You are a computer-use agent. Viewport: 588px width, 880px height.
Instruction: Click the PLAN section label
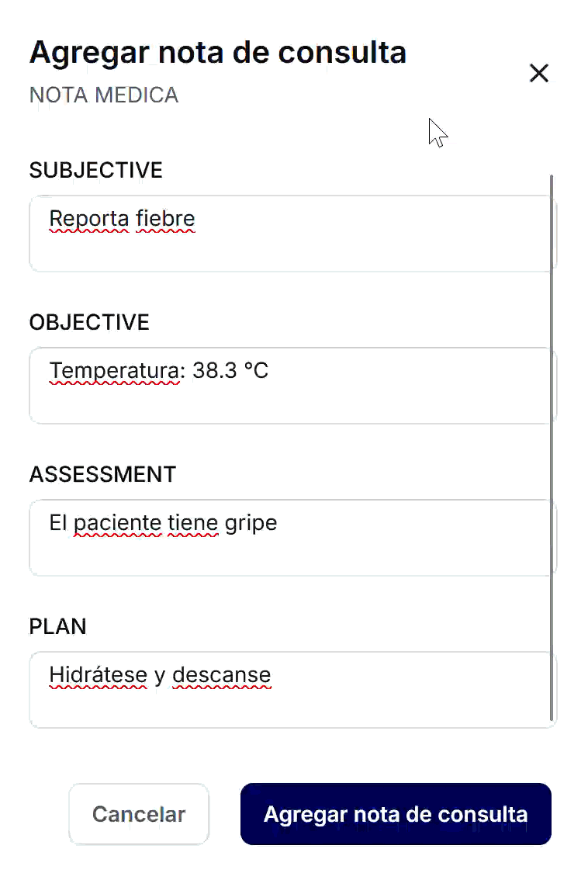pyautogui.click(x=57, y=626)
